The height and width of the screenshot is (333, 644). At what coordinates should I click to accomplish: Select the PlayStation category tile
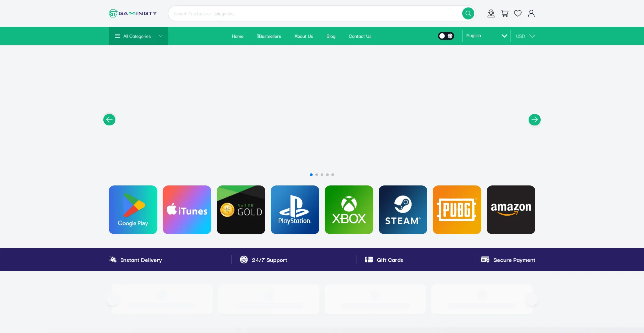coord(295,210)
